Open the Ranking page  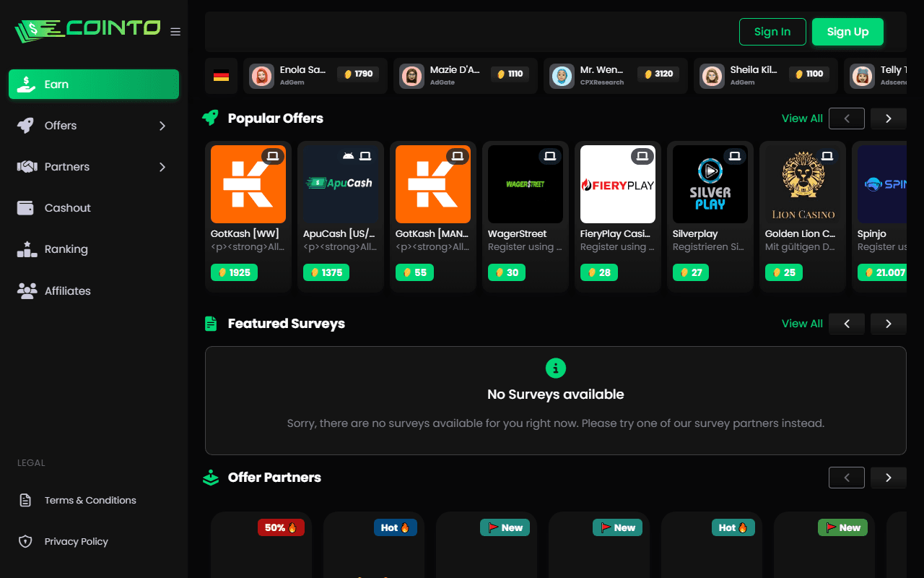click(94, 249)
